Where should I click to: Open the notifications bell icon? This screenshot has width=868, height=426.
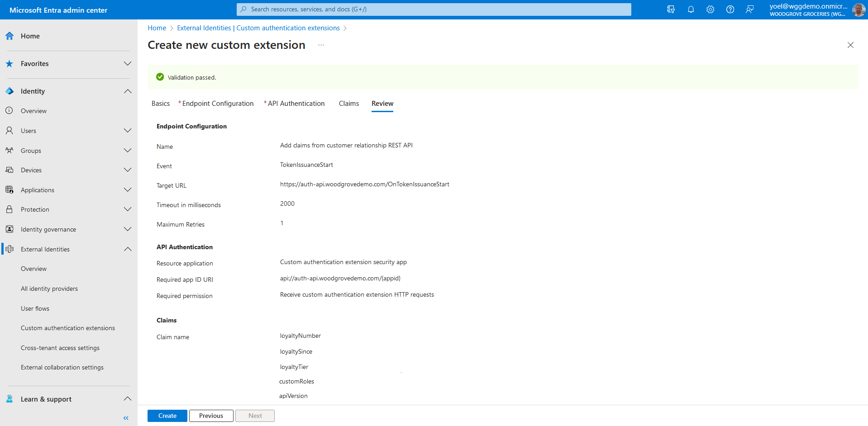coord(691,9)
